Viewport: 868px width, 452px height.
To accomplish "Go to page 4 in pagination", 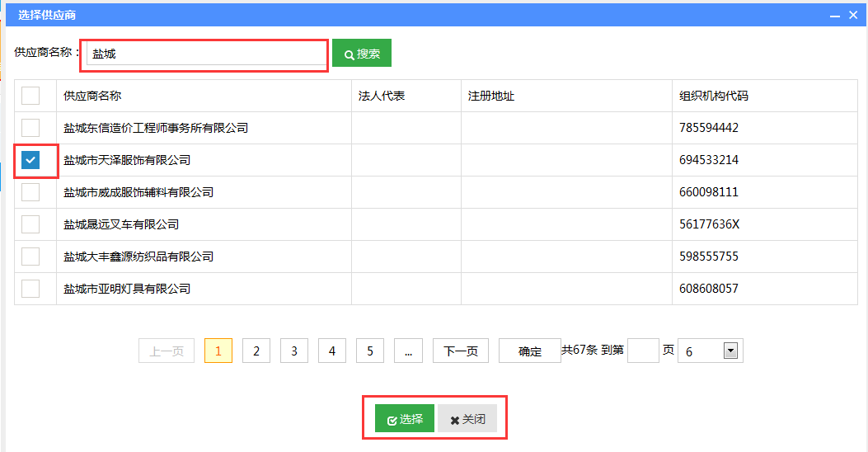I will (x=332, y=351).
